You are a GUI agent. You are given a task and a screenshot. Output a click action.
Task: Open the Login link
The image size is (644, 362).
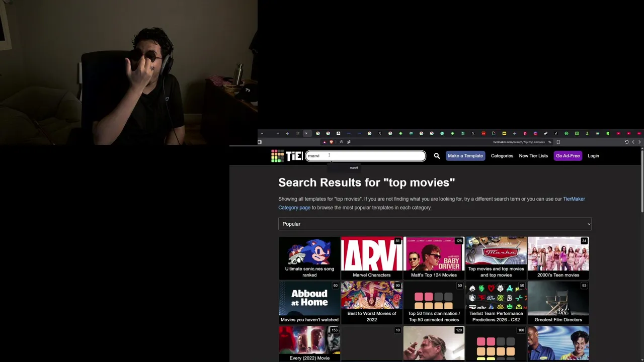point(593,156)
